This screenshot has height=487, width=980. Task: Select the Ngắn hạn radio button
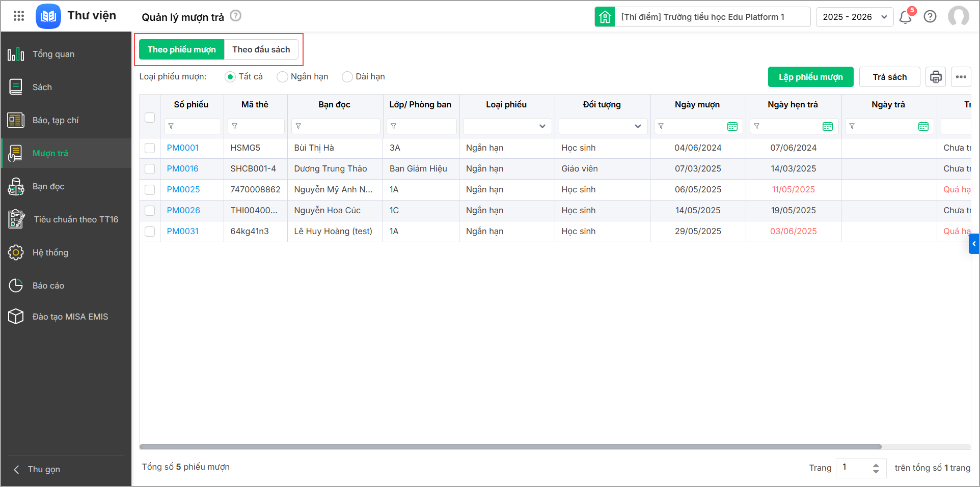(282, 77)
